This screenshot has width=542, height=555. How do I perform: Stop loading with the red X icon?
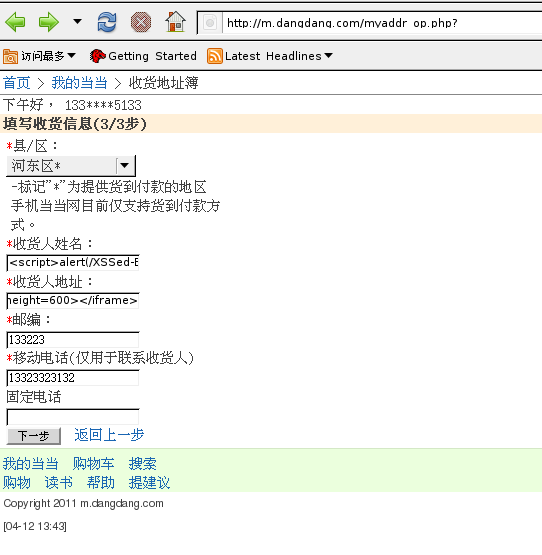point(141,22)
